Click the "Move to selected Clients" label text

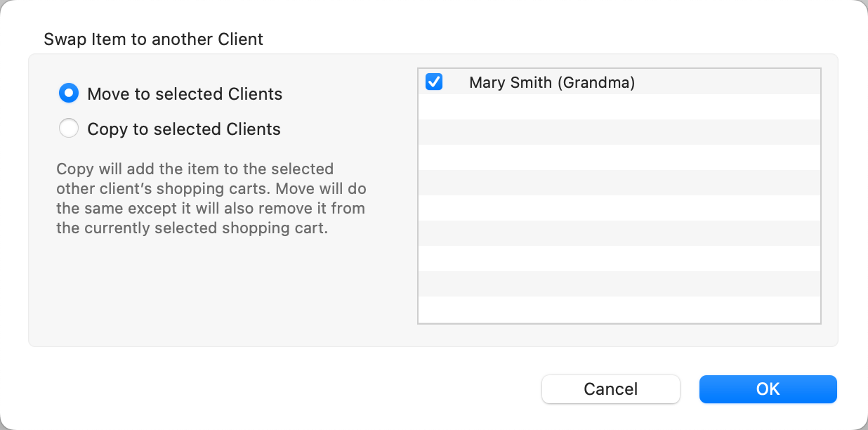click(185, 94)
